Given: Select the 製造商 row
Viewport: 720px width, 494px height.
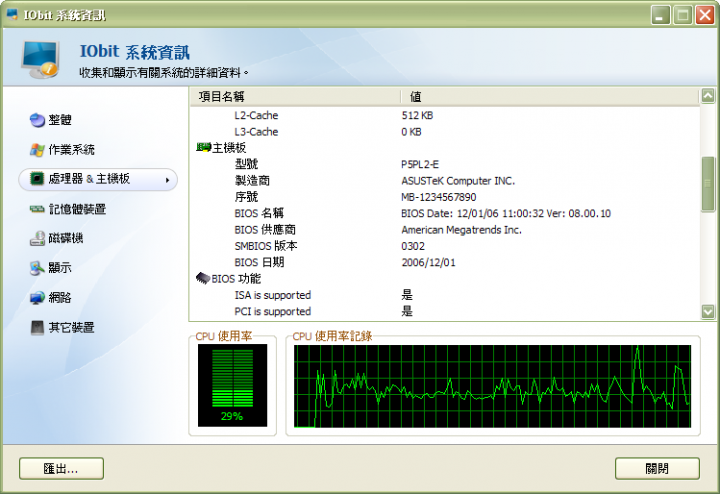Looking at the screenshot, I should tap(444, 181).
